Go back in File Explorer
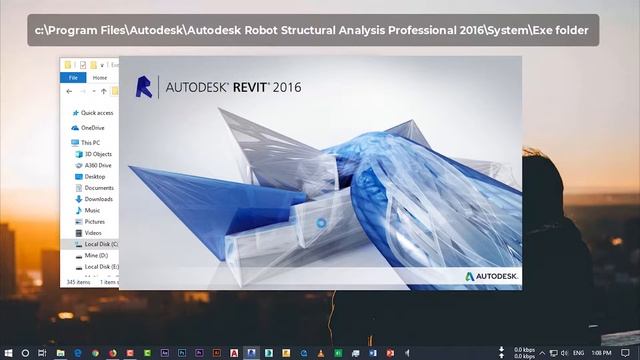 tap(69, 91)
